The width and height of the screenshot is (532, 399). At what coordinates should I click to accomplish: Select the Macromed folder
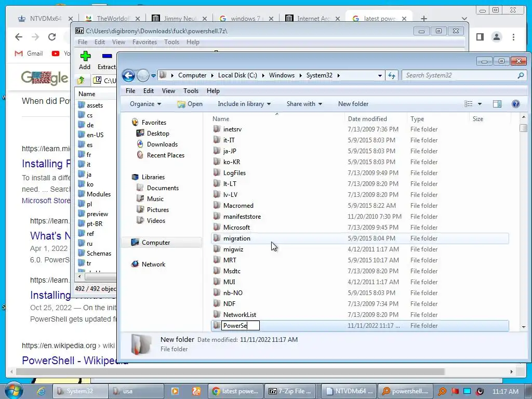click(x=238, y=206)
